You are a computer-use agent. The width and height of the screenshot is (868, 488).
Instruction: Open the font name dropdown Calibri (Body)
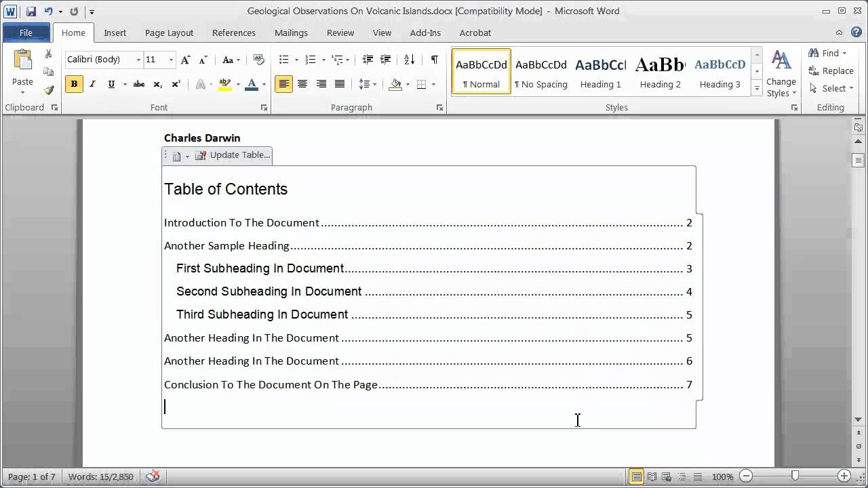104,60
